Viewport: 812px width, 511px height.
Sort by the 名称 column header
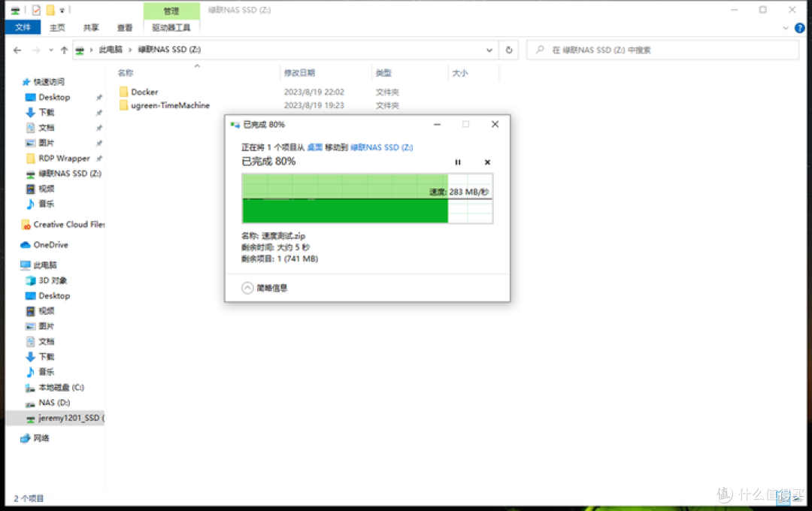[126, 73]
